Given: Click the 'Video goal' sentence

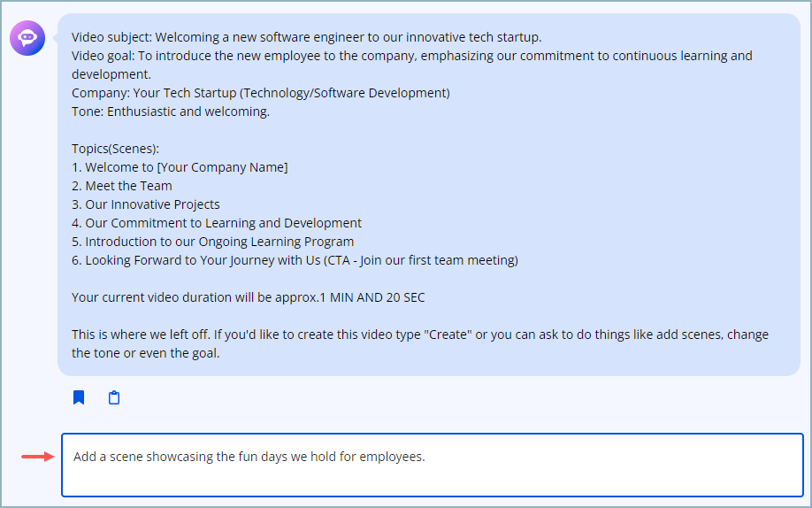Looking at the screenshot, I should coord(411,65).
